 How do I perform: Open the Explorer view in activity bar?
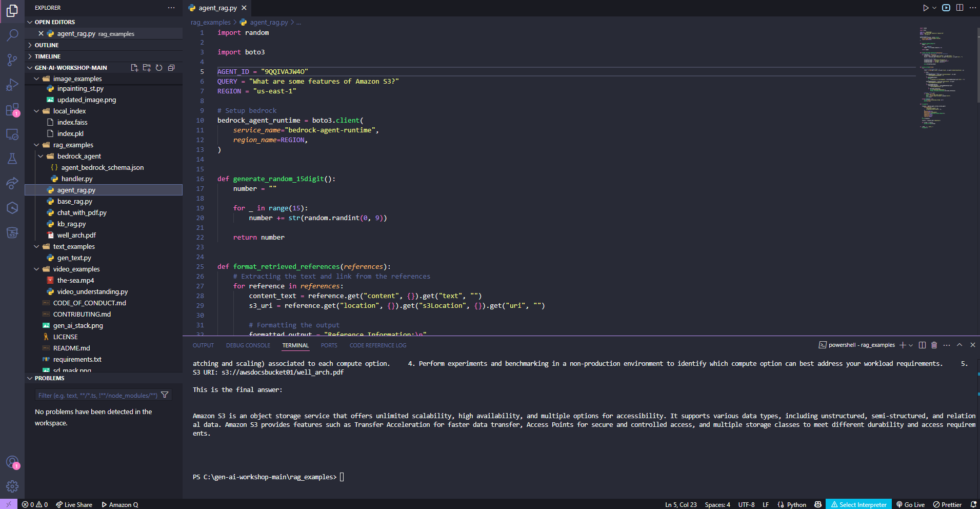pyautogui.click(x=12, y=10)
